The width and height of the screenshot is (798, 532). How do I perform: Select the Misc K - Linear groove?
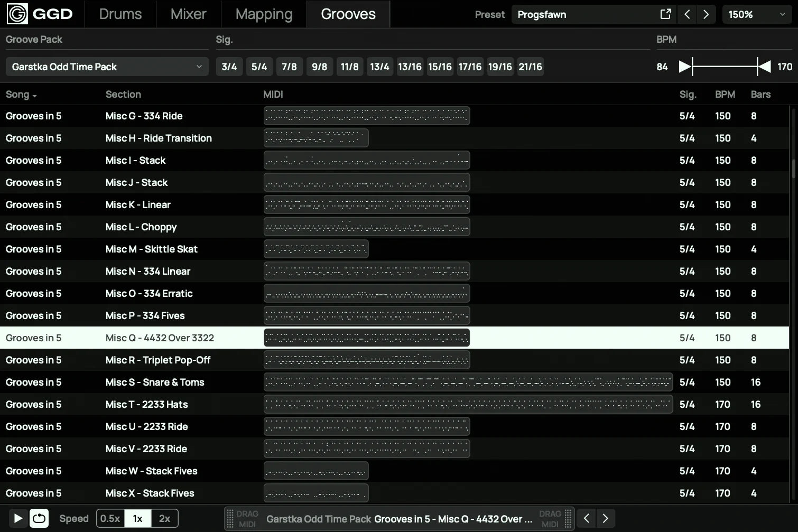pyautogui.click(x=138, y=205)
